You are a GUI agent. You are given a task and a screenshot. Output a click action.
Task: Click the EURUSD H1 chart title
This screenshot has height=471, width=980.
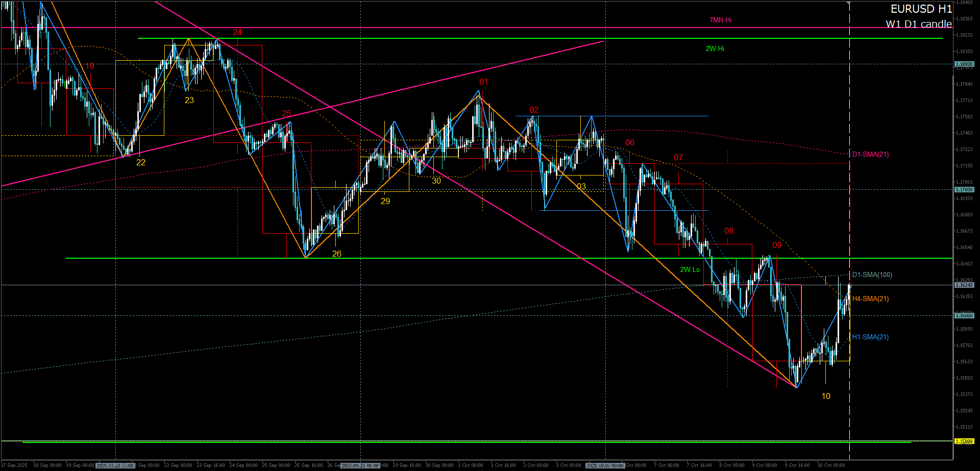pyautogui.click(x=921, y=9)
